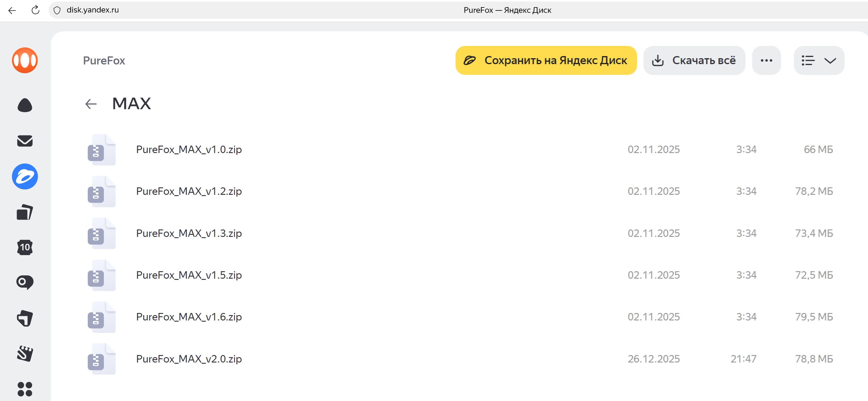Click the Yandex 360 drop icon
This screenshot has width=868, height=401.
tap(24, 105)
